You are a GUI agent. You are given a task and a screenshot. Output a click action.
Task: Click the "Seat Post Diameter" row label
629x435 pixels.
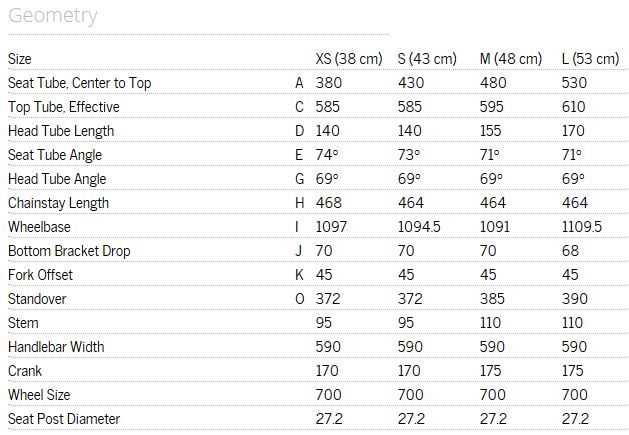point(63,419)
